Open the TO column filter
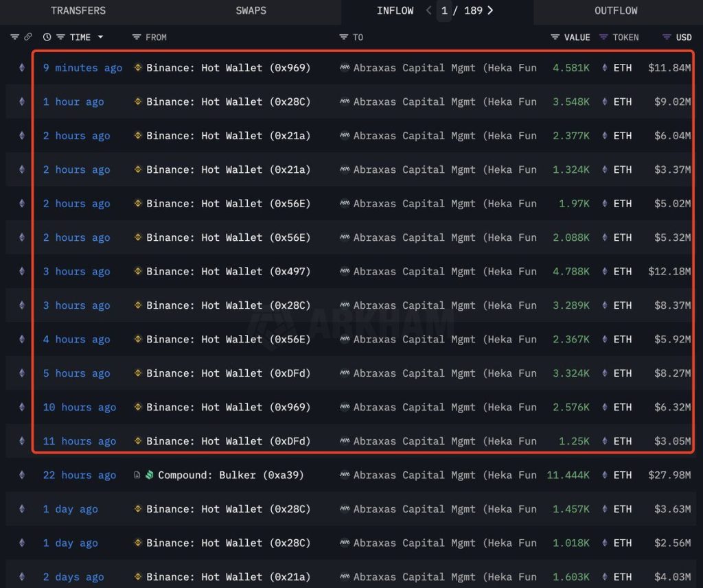The width and height of the screenshot is (703, 588). (x=344, y=37)
